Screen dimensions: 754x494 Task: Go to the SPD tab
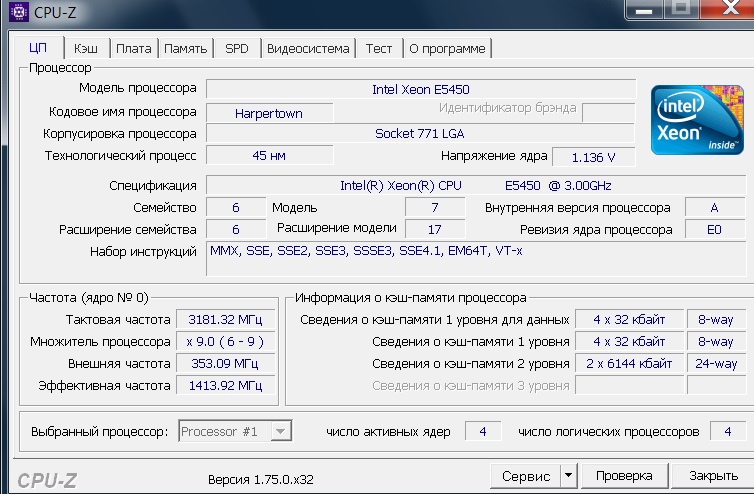pyautogui.click(x=237, y=48)
